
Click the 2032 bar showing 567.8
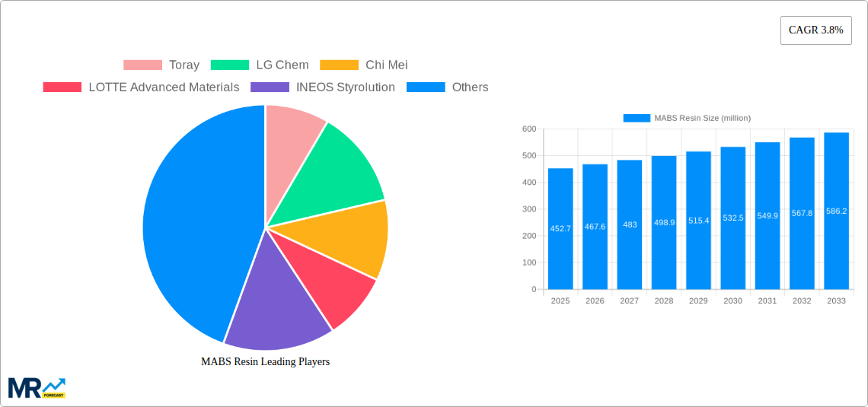[x=802, y=214]
